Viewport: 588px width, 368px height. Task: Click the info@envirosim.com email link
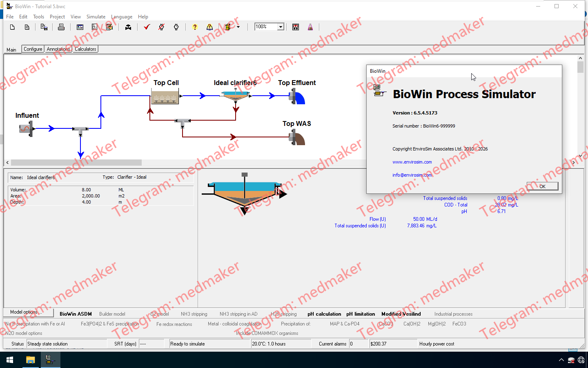(412, 175)
